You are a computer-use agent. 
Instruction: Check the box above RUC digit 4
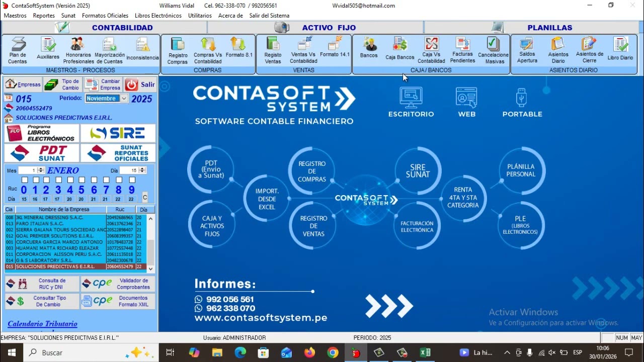point(70,180)
